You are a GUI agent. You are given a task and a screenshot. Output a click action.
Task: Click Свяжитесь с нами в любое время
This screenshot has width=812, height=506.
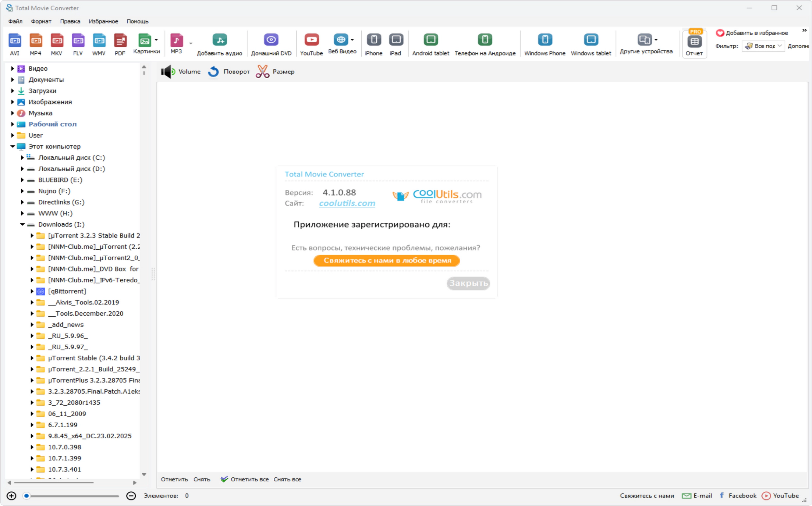[x=387, y=261]
